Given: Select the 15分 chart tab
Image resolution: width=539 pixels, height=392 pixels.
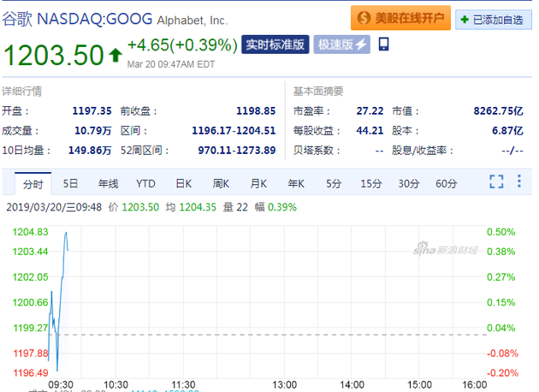Looking at the screenshot, I should pyautogui.click(x=371, y=184).
